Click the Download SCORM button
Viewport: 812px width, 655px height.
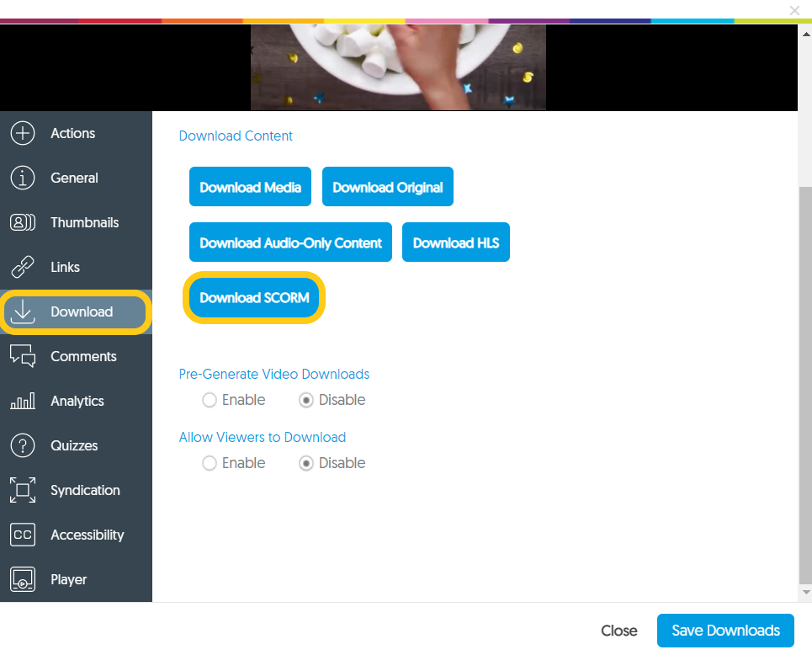(254, 297)
